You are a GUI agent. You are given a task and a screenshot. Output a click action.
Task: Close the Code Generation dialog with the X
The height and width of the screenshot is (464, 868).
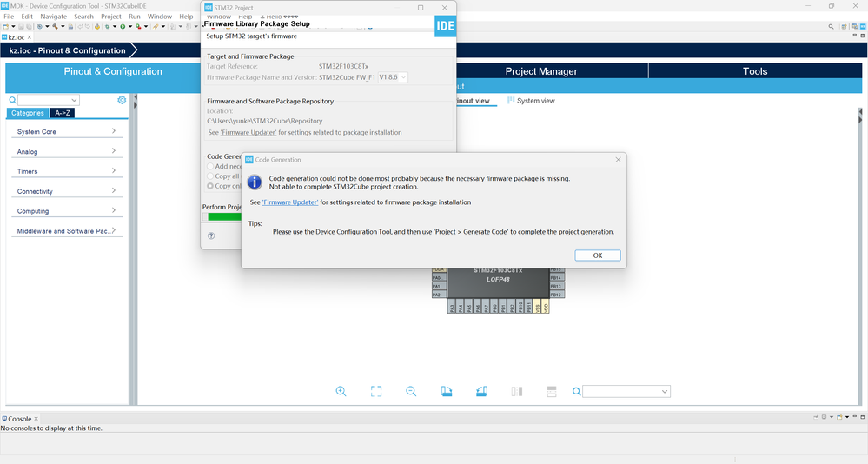click(618, 160)
